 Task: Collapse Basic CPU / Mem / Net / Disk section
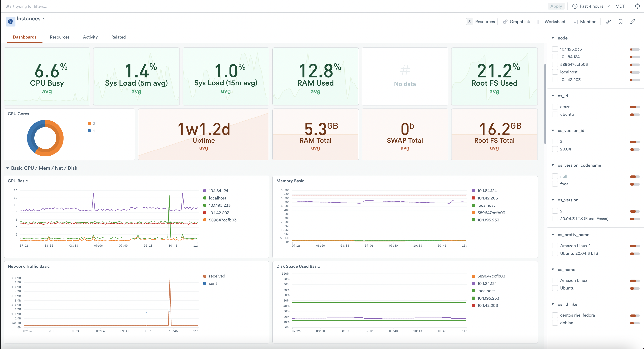tap(7, 168)
